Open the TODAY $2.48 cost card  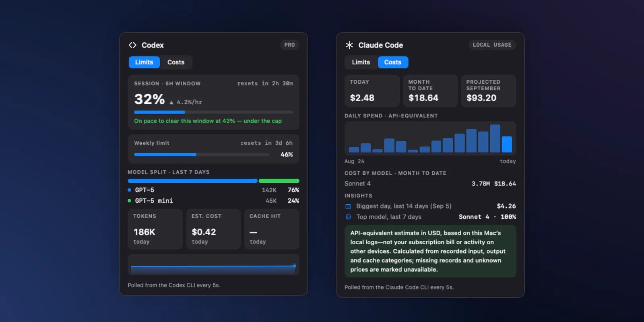372,91
